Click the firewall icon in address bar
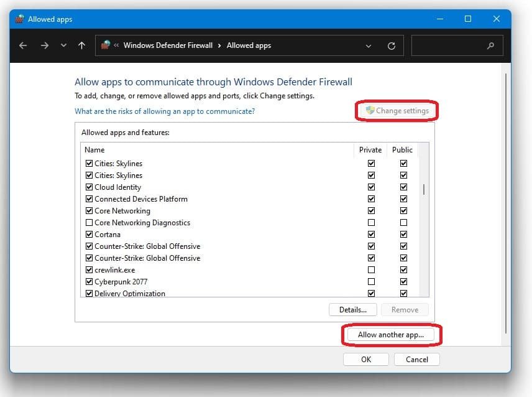532x397 pixels. (x=106, y=45)
